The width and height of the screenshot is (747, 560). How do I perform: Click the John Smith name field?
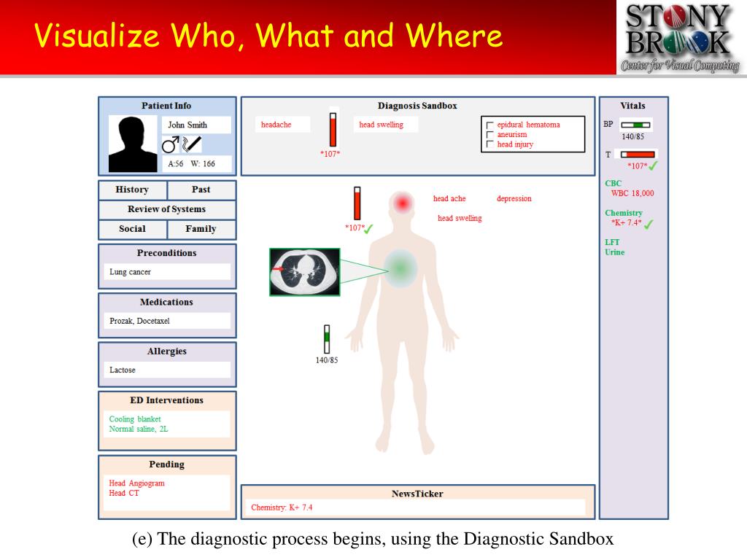pyautogui.click(x=196, y=125)
